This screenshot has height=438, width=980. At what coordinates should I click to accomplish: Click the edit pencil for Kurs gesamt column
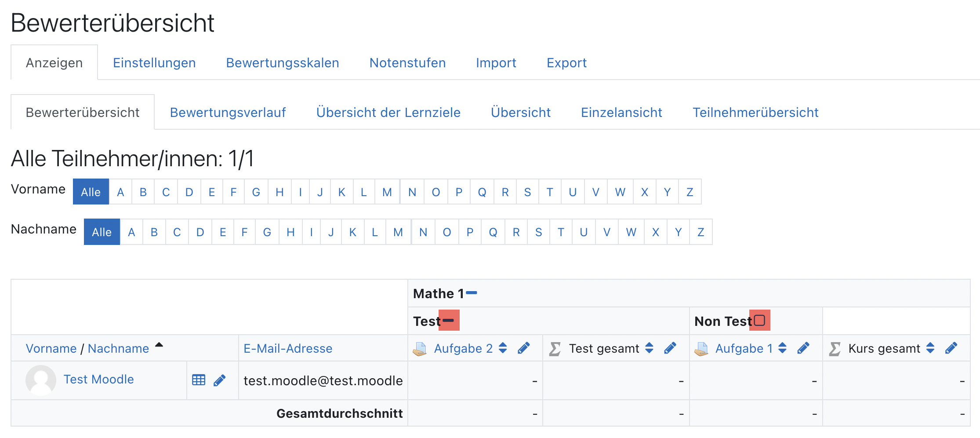click(x=951, y=348)
